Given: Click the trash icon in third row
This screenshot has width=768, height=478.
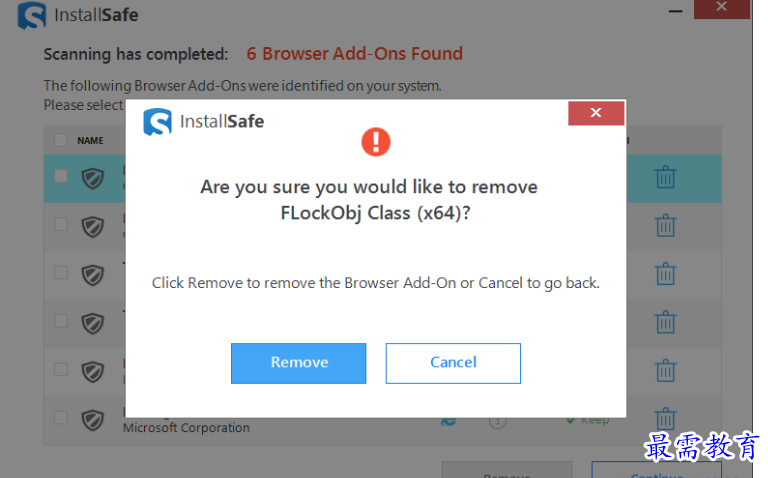Looking at the screenshot, I should (665, 273).
